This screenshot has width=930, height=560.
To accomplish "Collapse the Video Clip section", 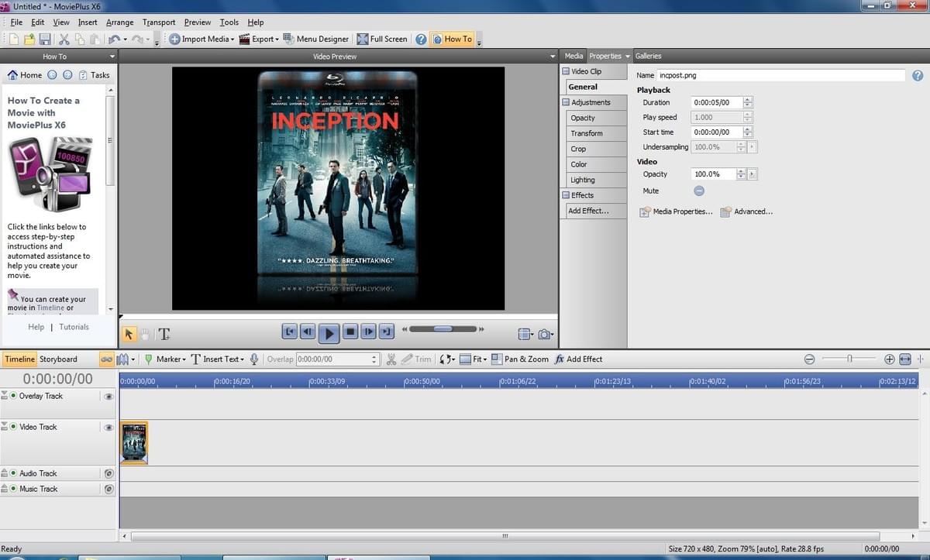I will point(566,71).
